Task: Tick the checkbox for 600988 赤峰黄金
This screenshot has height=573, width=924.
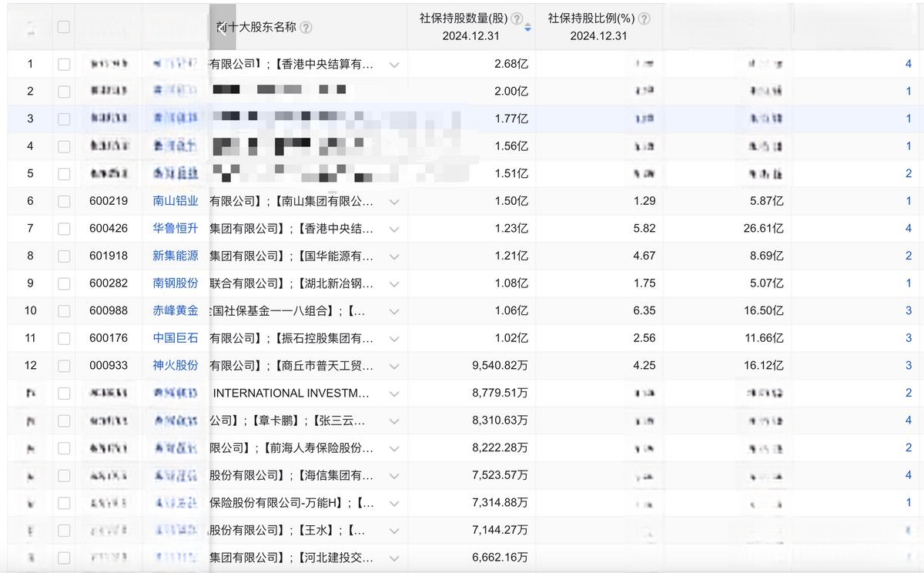Action: point(64,311)
